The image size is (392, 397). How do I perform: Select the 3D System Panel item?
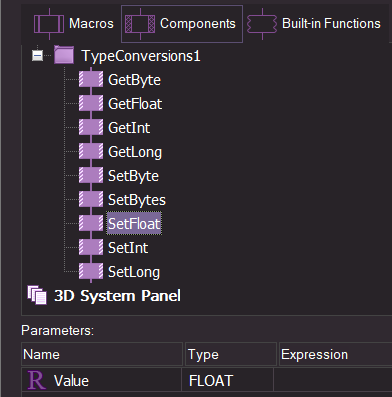(x=117, y=296)
